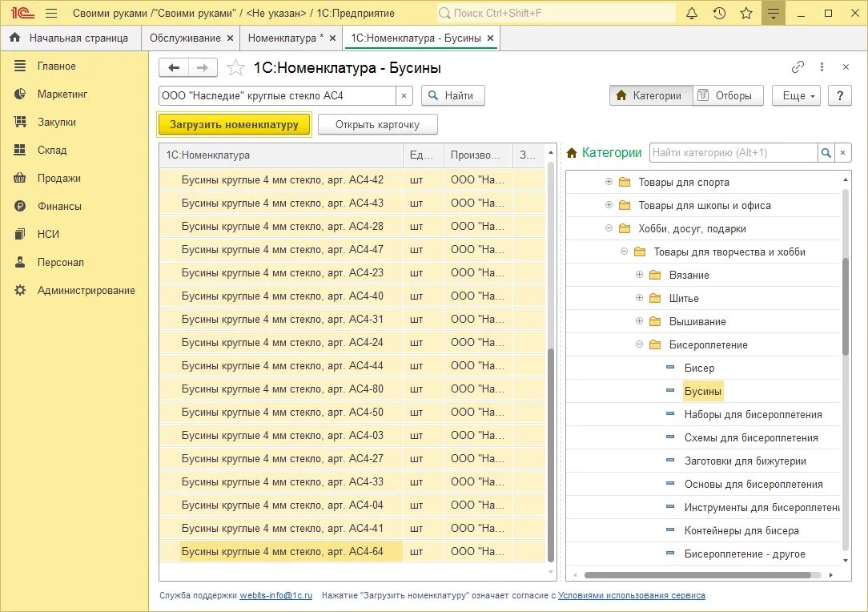Select the Бисер category
868x612 pixels.
pyautogui.click(x=699, y=368)
